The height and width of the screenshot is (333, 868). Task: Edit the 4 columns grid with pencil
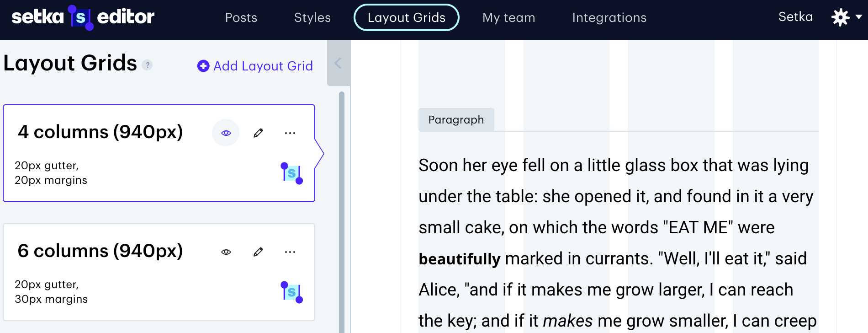pos(258,133)
